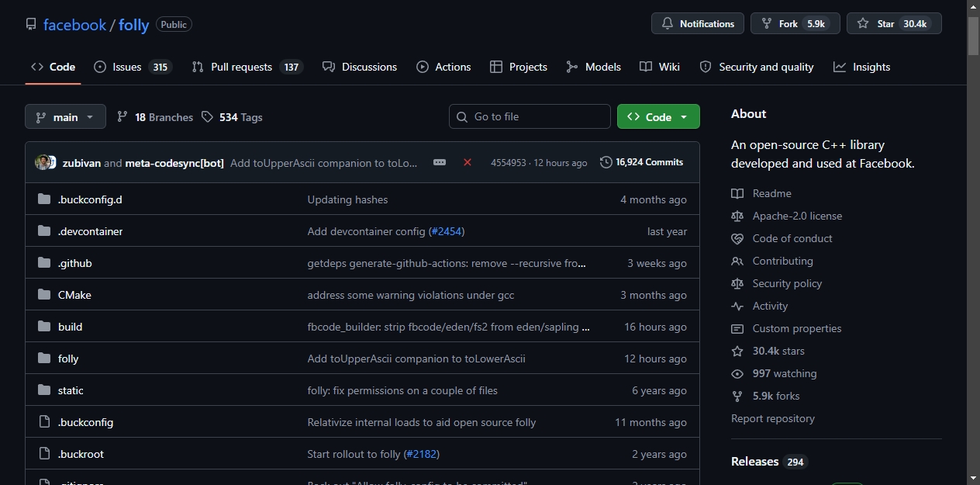Click the .github folder icon
This screenshot has height=485, width=980.
click(44, 263)
